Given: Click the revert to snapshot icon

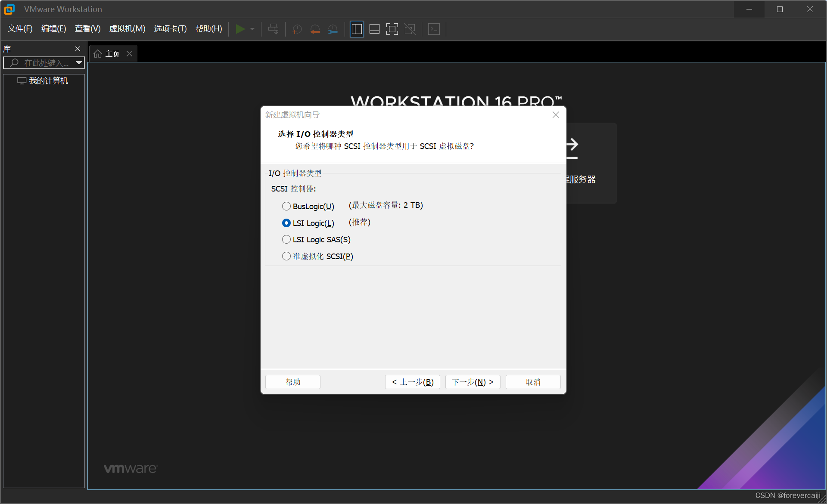Looking at the screenshot, I should (315, 29).
